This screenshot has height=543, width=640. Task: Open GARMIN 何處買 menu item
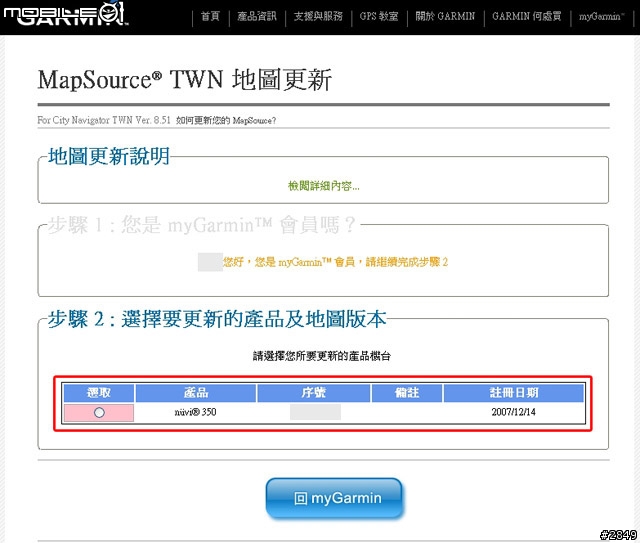(x=527, y=16)
